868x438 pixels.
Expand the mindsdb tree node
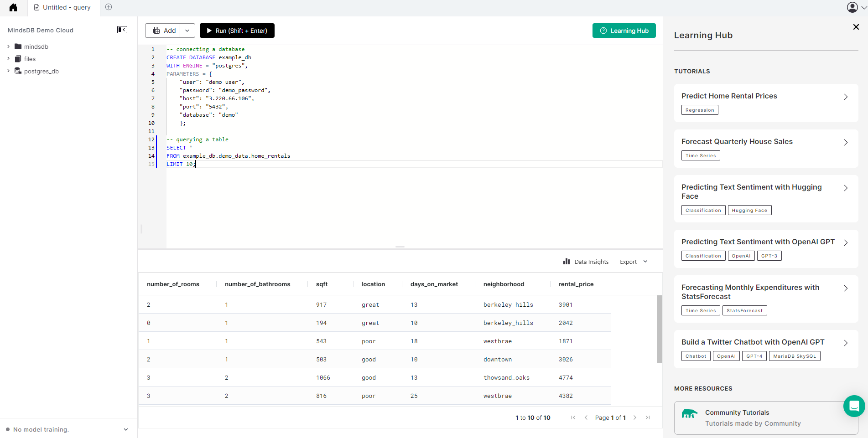coord(8,46)
